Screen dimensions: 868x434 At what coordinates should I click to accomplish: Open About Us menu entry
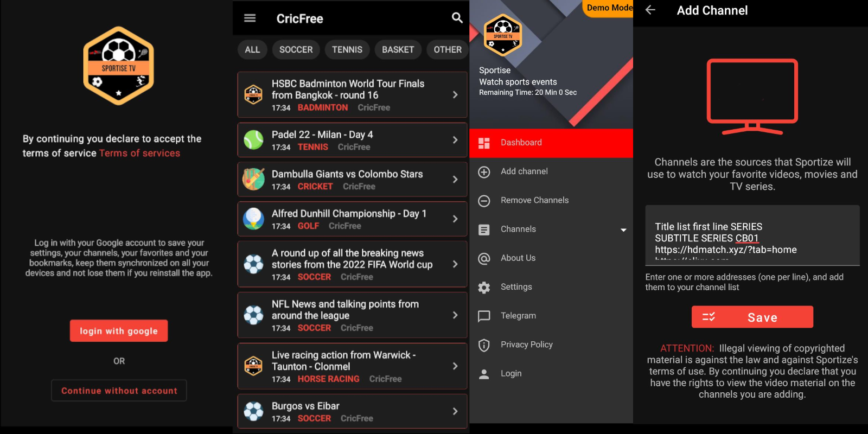(x=551, y=258)
